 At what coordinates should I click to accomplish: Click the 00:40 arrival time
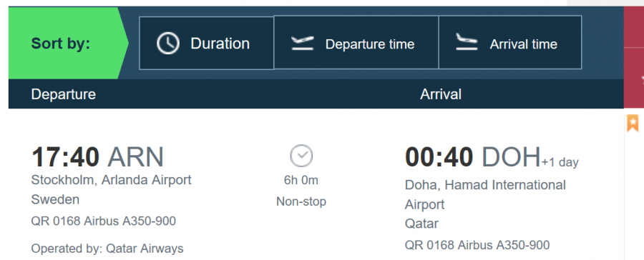click(439, 157)
